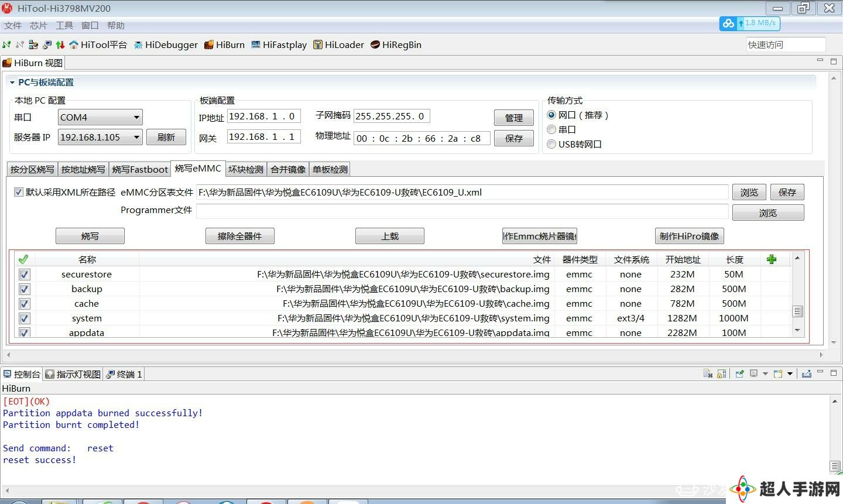Open the 服务器 IP 192.168.1.105 dropdown
The height and width of the screenshot is (504, 843).
click(100, 137)
